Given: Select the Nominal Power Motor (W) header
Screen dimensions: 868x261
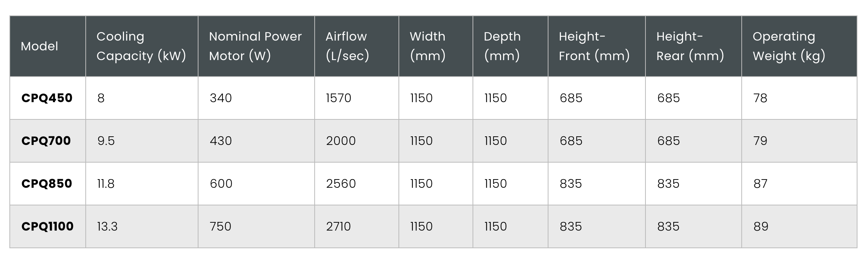Looking at the screenshot, I should click(x=255, y=46).
